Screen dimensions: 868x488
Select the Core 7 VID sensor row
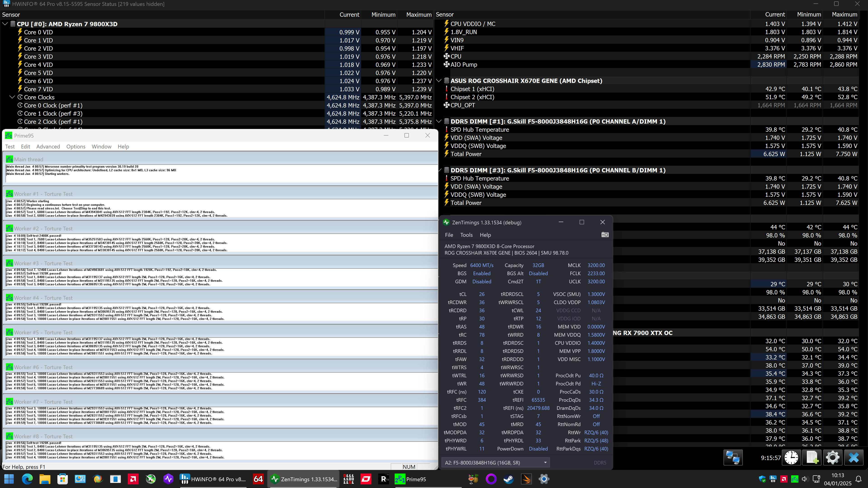217,89
